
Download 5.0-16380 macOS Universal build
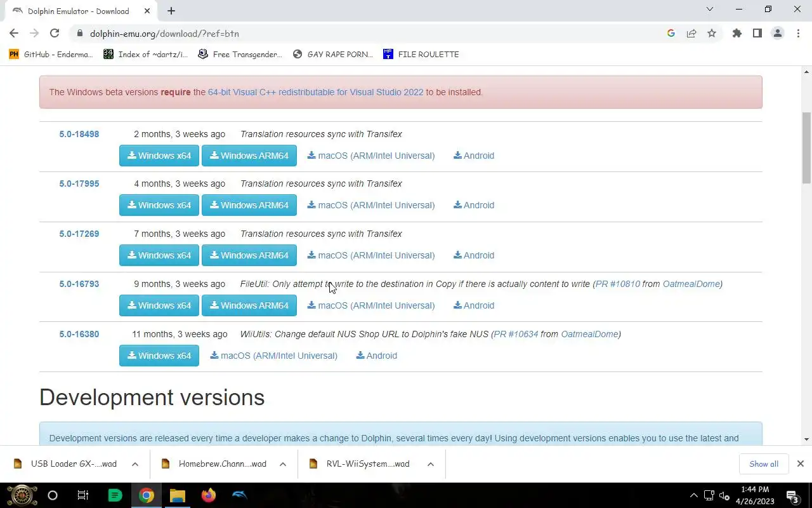274,356
